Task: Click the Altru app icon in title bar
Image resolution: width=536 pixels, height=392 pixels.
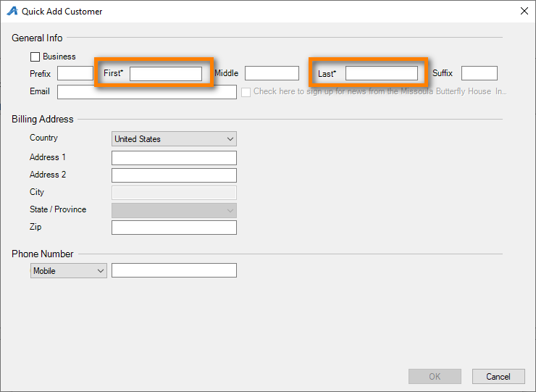Action: point(12,11)
